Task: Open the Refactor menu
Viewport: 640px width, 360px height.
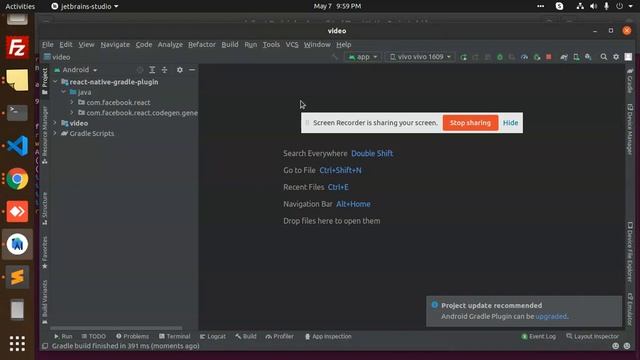Action: pos(202,44)
